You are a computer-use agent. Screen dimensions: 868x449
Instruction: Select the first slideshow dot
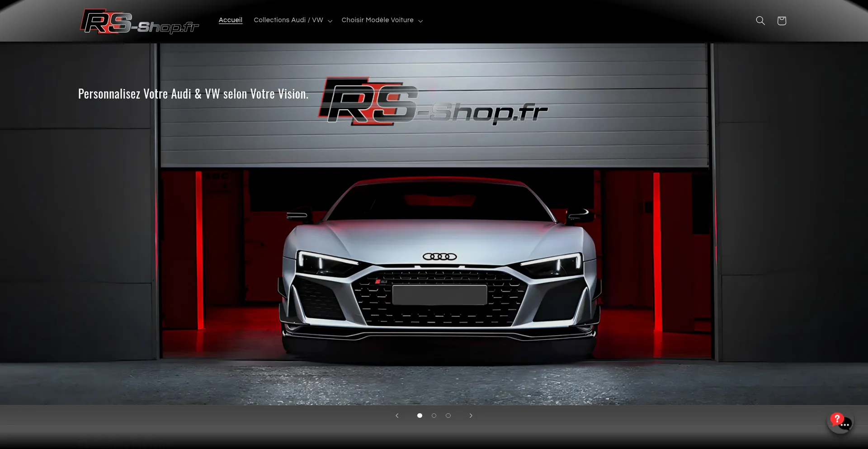click(x=420, y=416)
